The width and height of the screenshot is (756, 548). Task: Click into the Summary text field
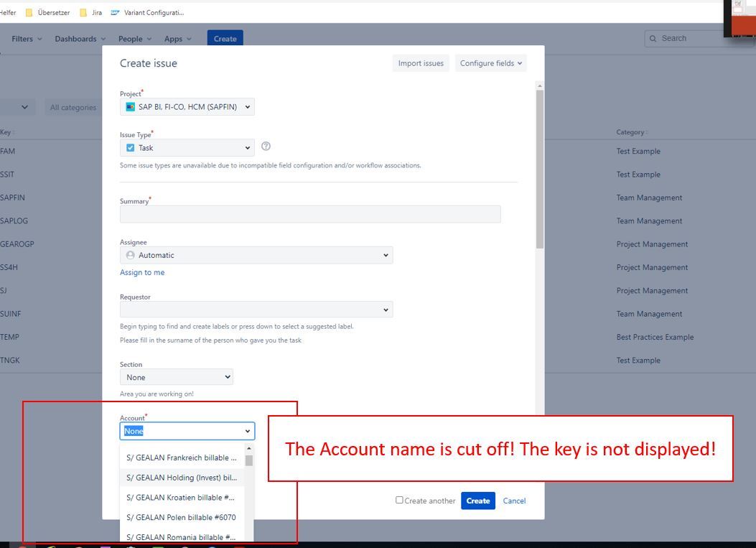click(309, 214)
